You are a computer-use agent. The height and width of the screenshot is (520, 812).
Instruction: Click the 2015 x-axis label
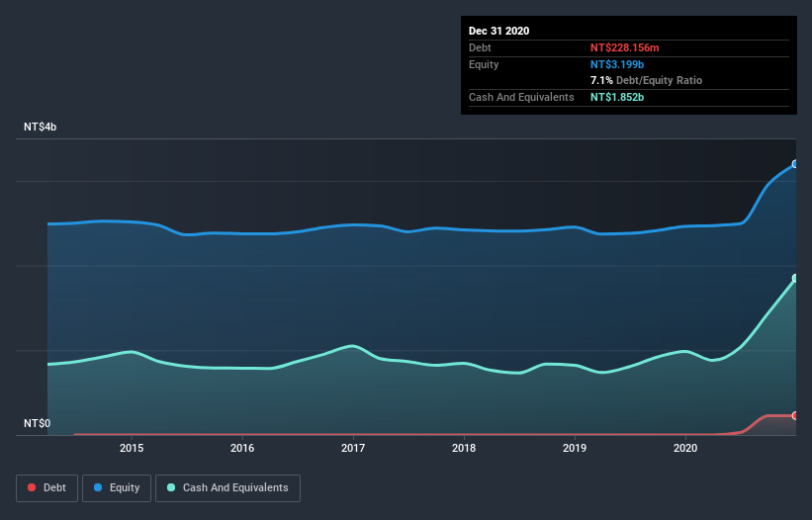(132, 448)
